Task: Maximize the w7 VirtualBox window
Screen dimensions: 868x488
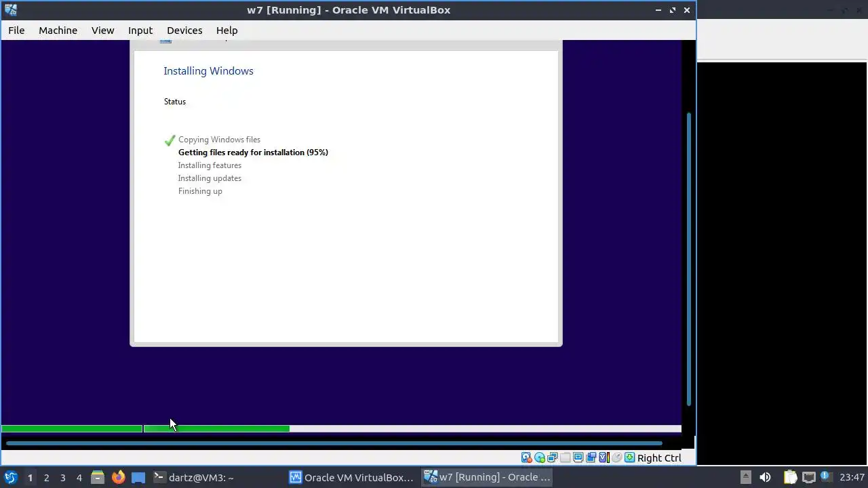Action: (x=673, y=10)
